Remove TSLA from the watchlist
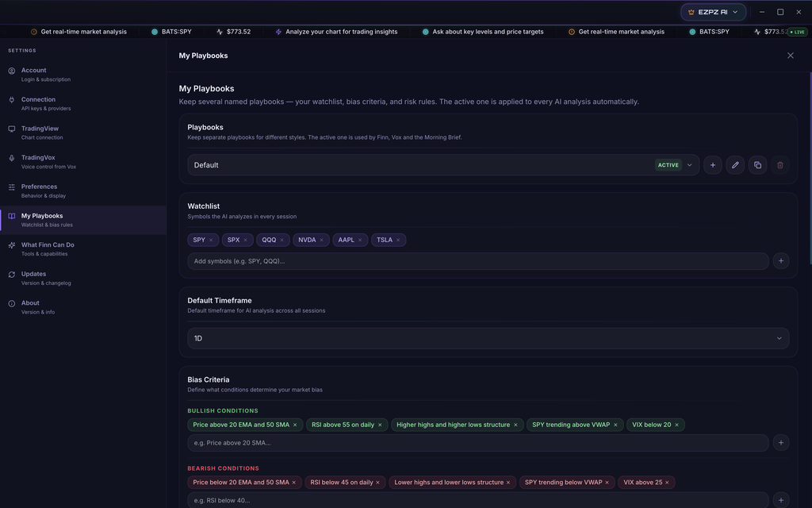Viewport: 812px width, 508px height. tap(398, 240)
